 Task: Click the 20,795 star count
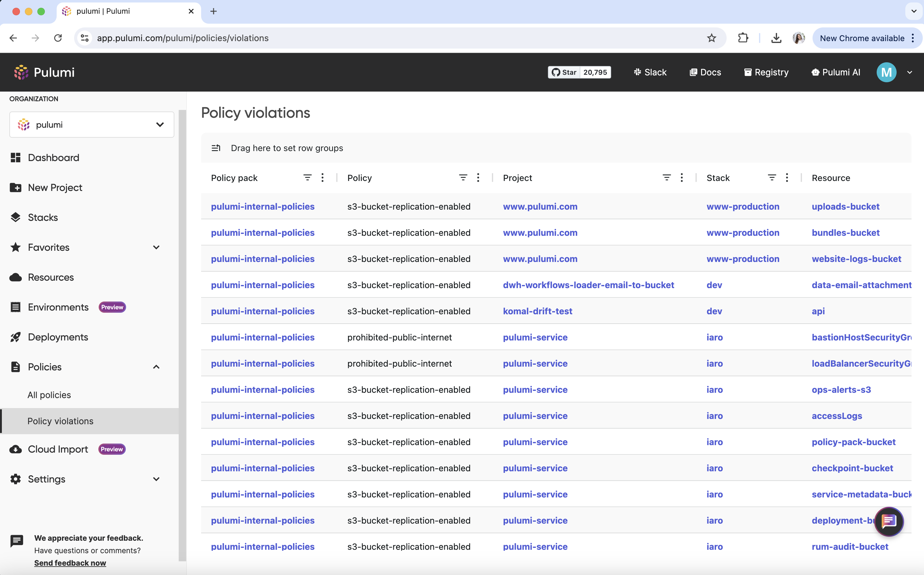point(595,72)
